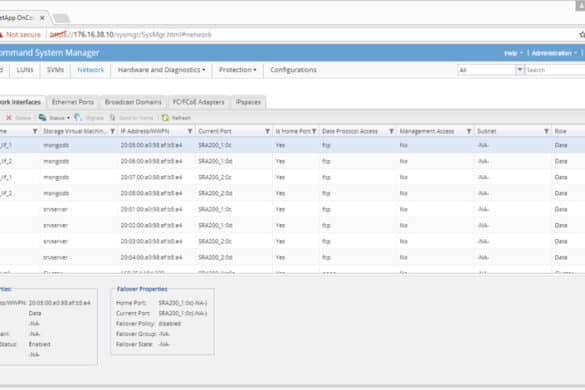Image resolution: width=585 pixels, height=390 pixels.
Task: Sort by Role column header
Action: (x=560, y=131)
